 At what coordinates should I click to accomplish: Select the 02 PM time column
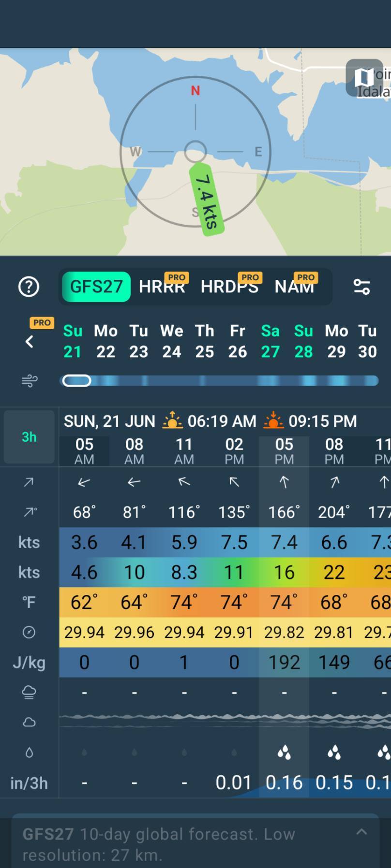(234, 451)
